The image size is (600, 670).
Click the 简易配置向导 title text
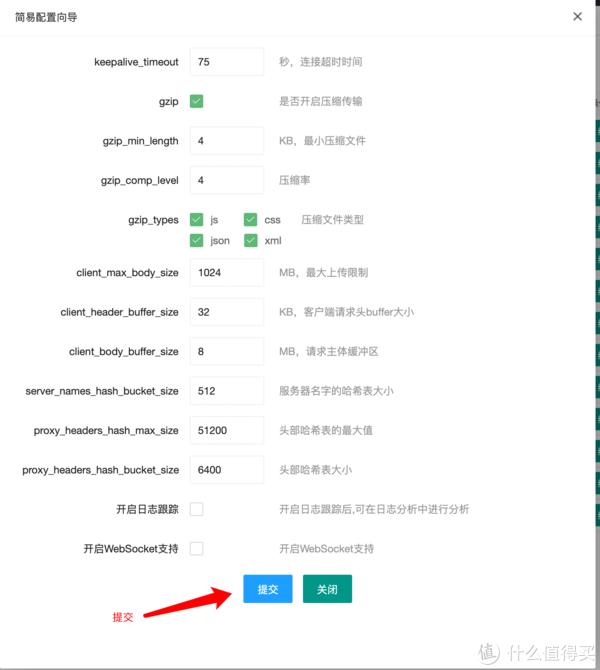point(46,17)
